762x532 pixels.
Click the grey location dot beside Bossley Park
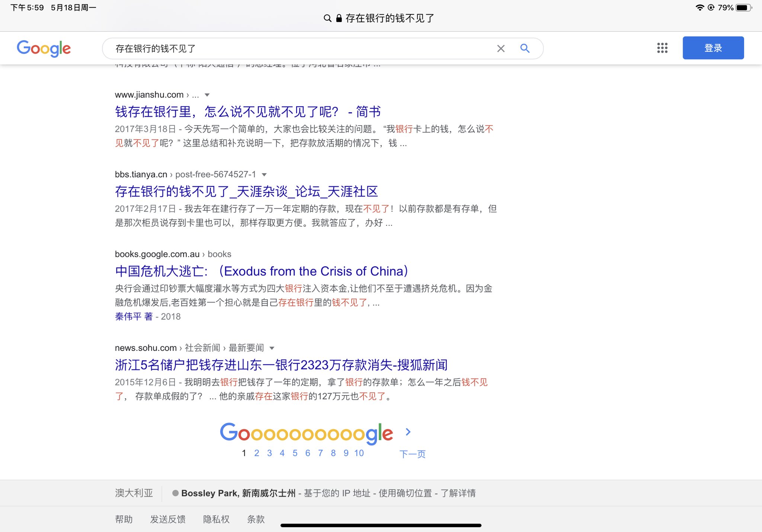175,493
